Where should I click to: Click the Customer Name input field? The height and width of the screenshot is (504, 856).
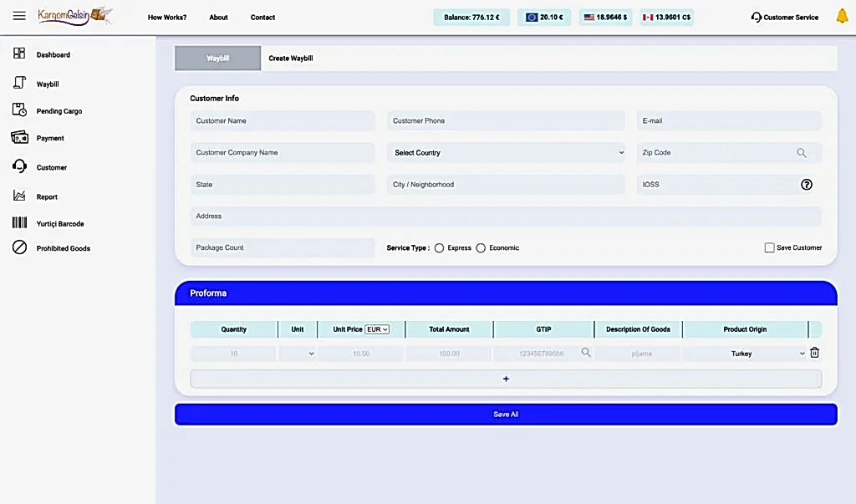[283, 121]
